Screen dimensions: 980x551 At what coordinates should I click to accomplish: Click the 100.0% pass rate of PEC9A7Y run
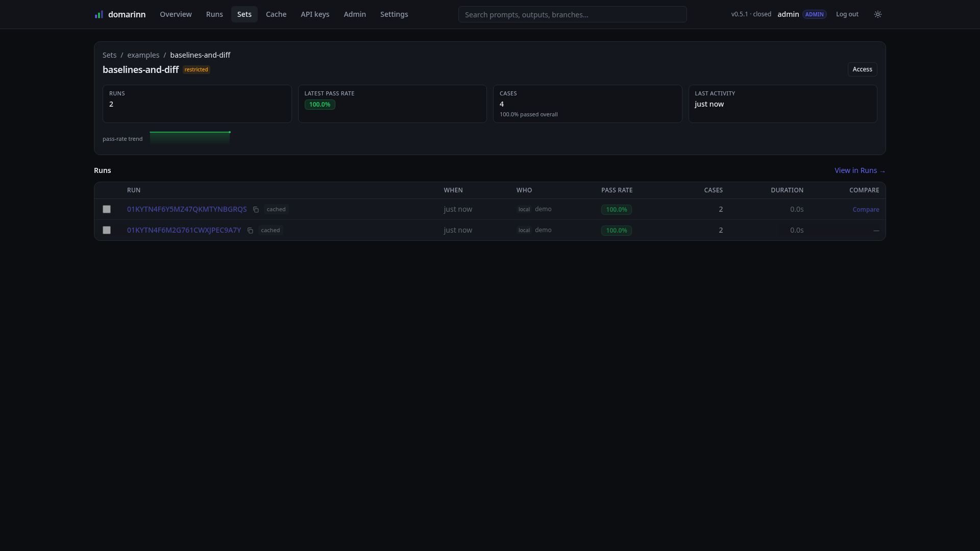pos(616,231)
